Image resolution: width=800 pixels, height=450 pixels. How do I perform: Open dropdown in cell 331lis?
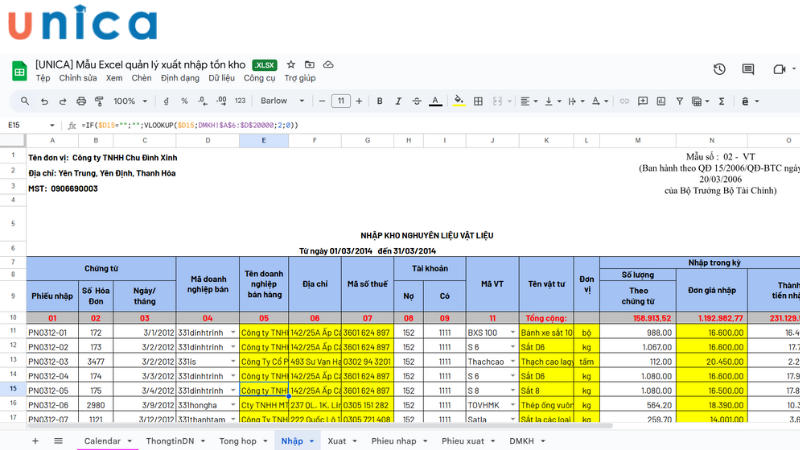click(233, 362)
